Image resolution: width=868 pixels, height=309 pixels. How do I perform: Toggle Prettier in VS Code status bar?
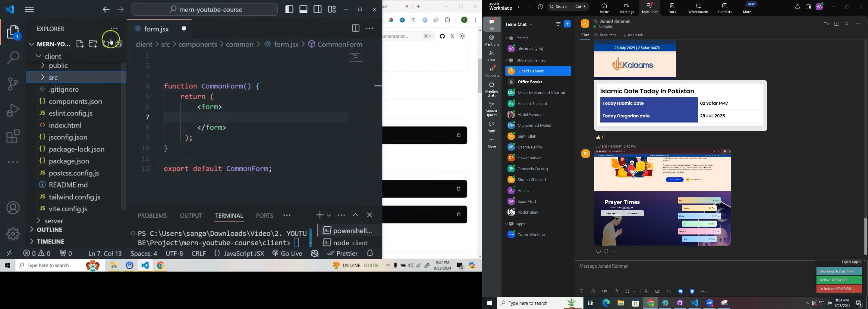pyautogui.click(x=342, y=253)
